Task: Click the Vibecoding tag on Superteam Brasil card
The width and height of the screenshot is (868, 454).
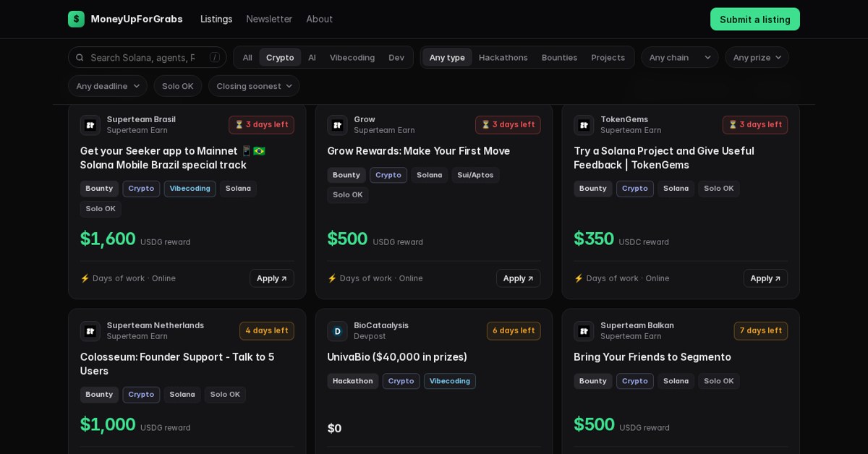Action: 190,189
